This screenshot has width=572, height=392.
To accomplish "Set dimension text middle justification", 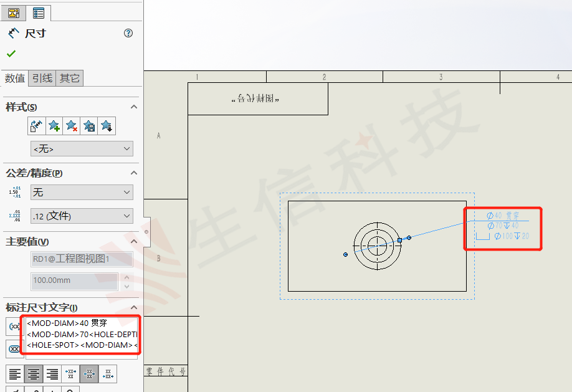I will [x=89, y=374].
